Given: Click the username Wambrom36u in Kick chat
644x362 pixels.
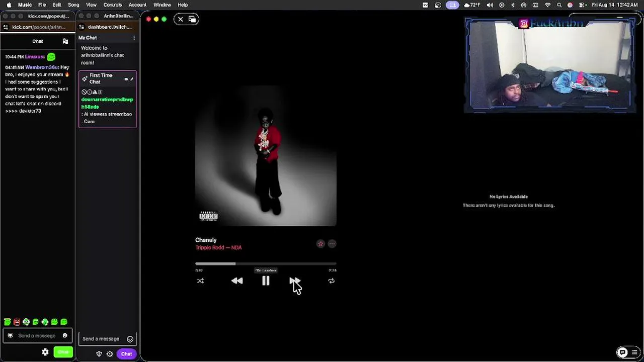Looking at the screenshot, I should click(x=42, y=67).
